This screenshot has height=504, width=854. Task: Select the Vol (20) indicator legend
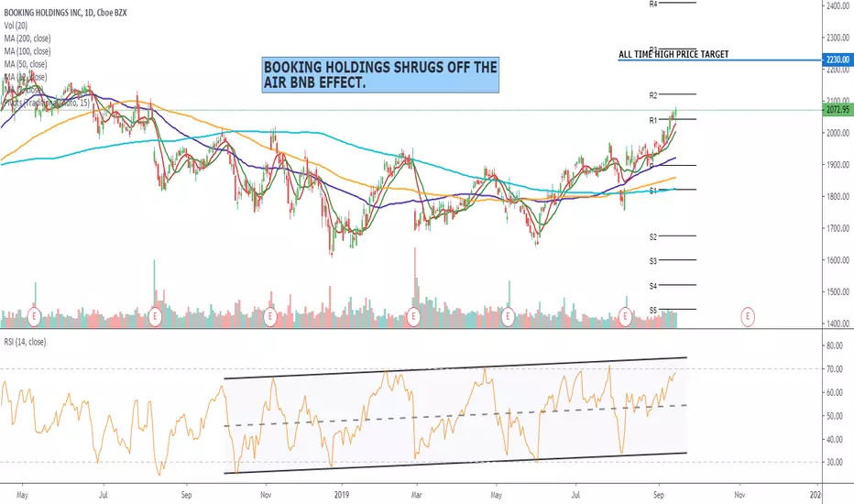[16, 26]
